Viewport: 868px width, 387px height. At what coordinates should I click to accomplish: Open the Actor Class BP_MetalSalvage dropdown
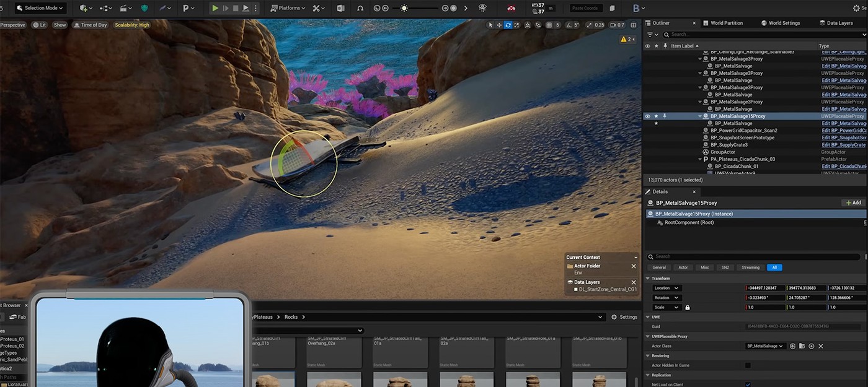766,346
